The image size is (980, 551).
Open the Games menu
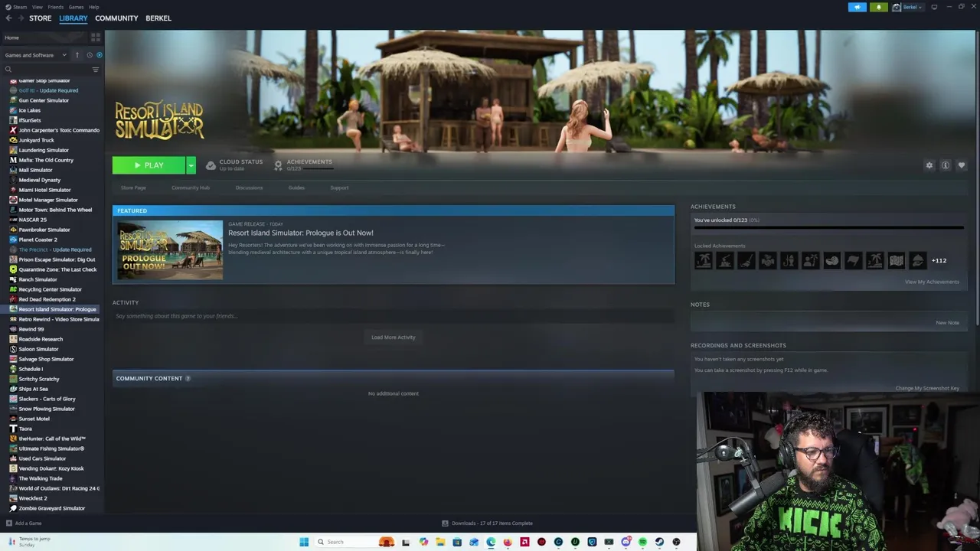click(x=76, y=7)
